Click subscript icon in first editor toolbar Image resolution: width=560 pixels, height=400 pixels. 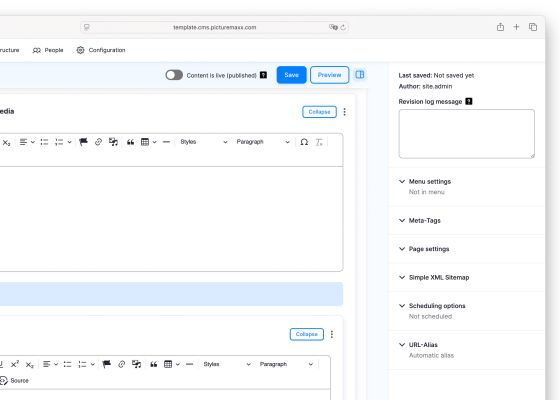point(6,142)
